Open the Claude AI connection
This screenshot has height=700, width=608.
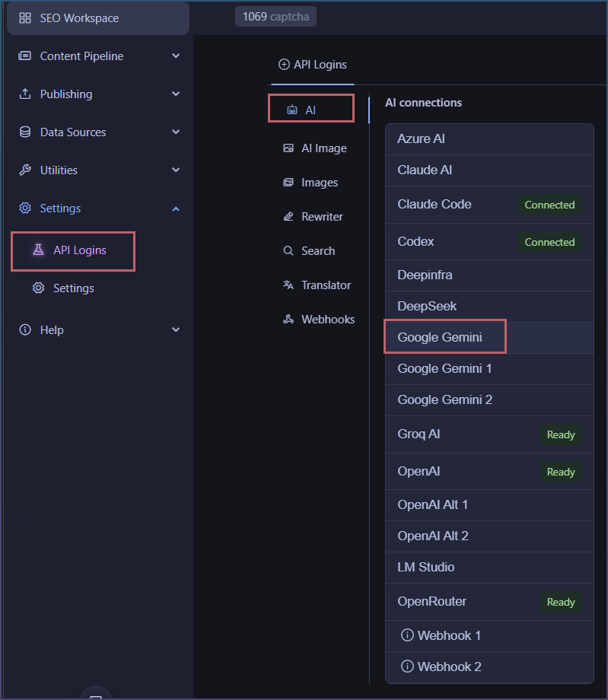[x=489, y=170]
